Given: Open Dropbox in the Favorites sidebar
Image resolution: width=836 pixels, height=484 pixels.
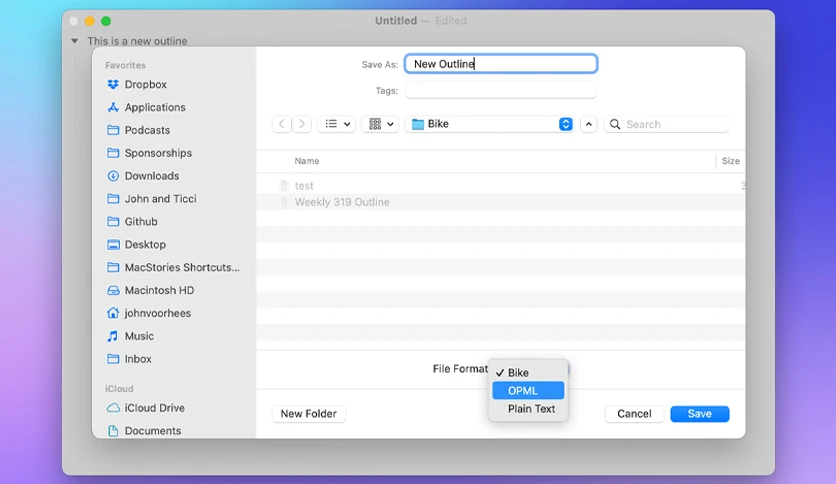Looking at the screenshot, I should (137, 84).
